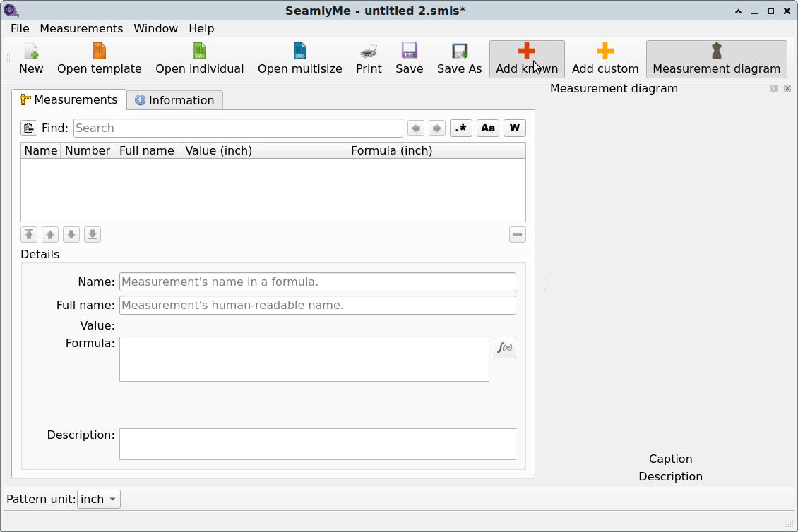Save the current measurement file
Image resolution: width=798 pixels, height=532 pixels.
click(x=409, y=59)
